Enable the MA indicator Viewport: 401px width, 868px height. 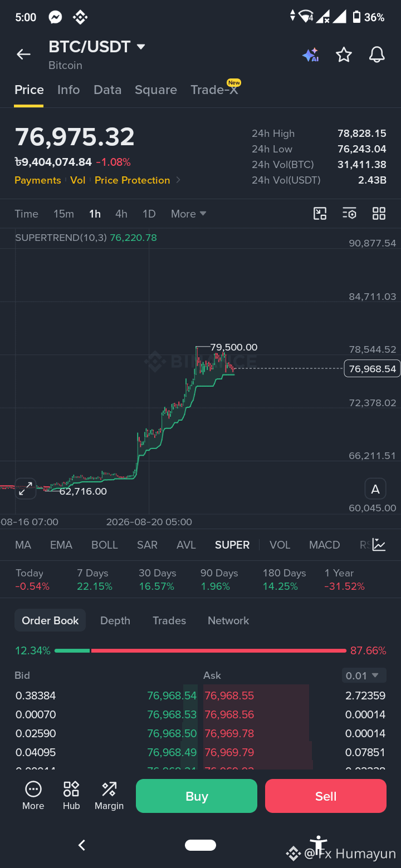[23, 545]
